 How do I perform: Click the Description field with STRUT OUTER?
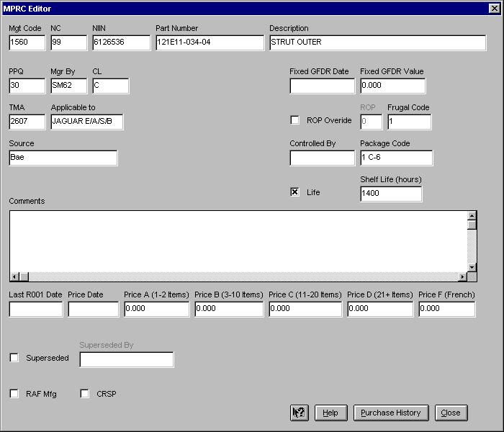377,42
